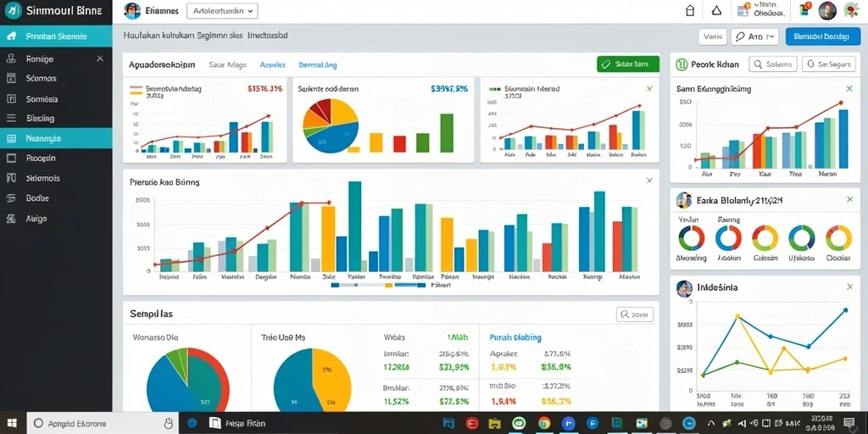Close the Sliomasin Nlarad chart card
Image resolution: width=868 pixels, height=434 pixels.
coord(649,88)
